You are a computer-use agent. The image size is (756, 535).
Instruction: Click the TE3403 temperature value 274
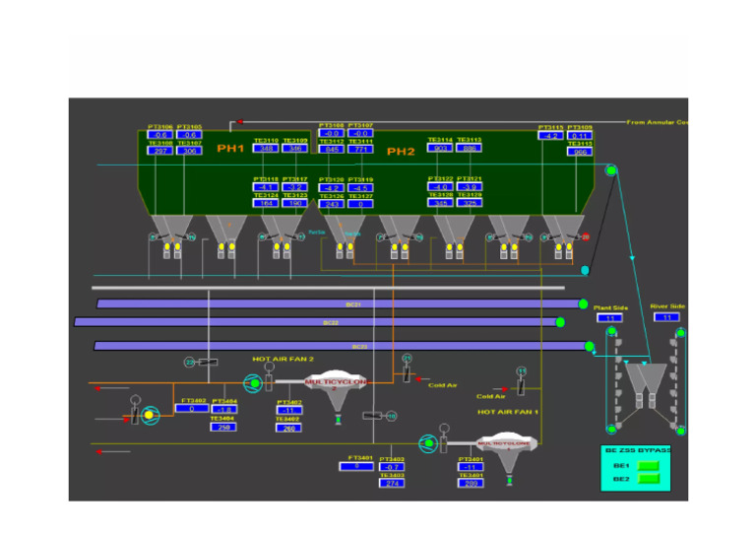point(392,483)
